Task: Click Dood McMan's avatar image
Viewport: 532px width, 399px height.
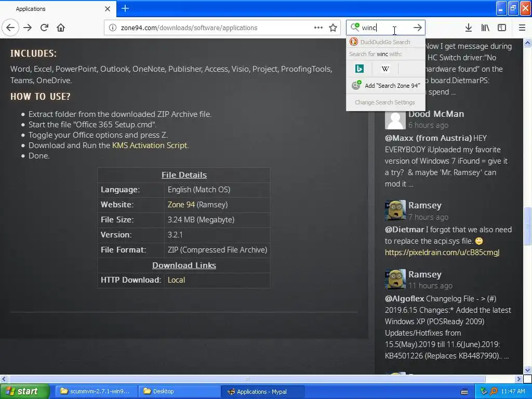Action: click(395, 119)
